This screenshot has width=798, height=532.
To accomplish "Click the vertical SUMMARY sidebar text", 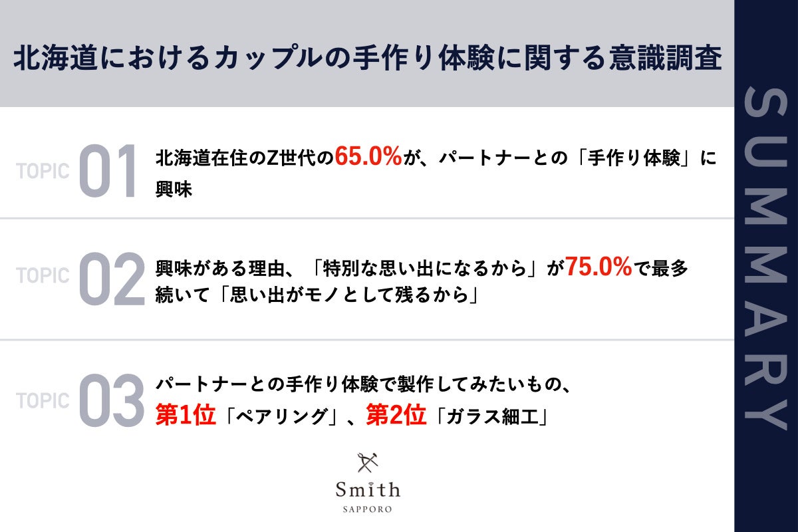I will [765, 258].
